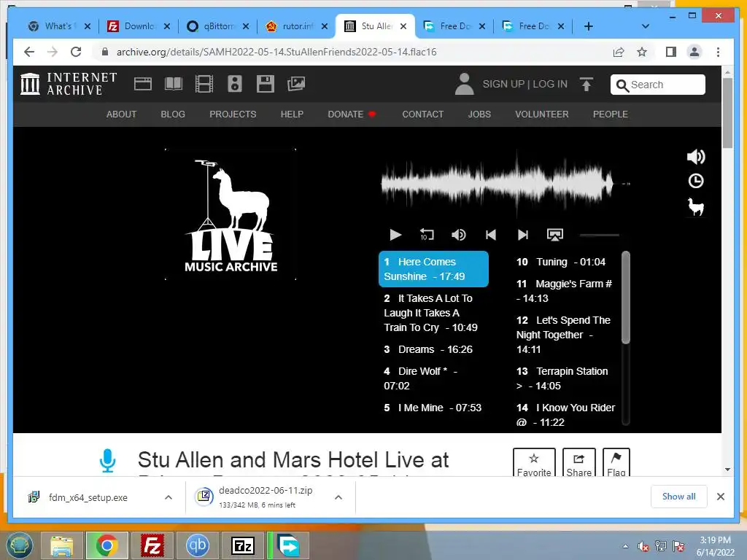Viewport: 747px width, 560px height.
Task: Click the player progress slider
Action: tap(600, 235)
